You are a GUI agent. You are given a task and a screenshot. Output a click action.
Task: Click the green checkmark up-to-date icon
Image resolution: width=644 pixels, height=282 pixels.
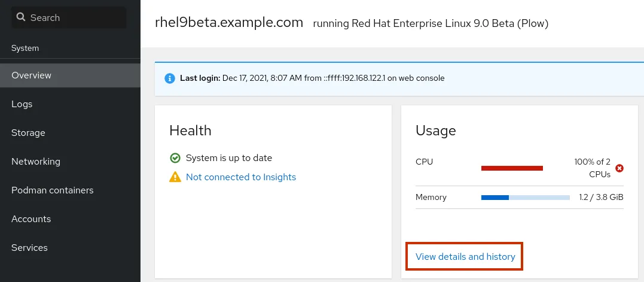tap(175, 158)
